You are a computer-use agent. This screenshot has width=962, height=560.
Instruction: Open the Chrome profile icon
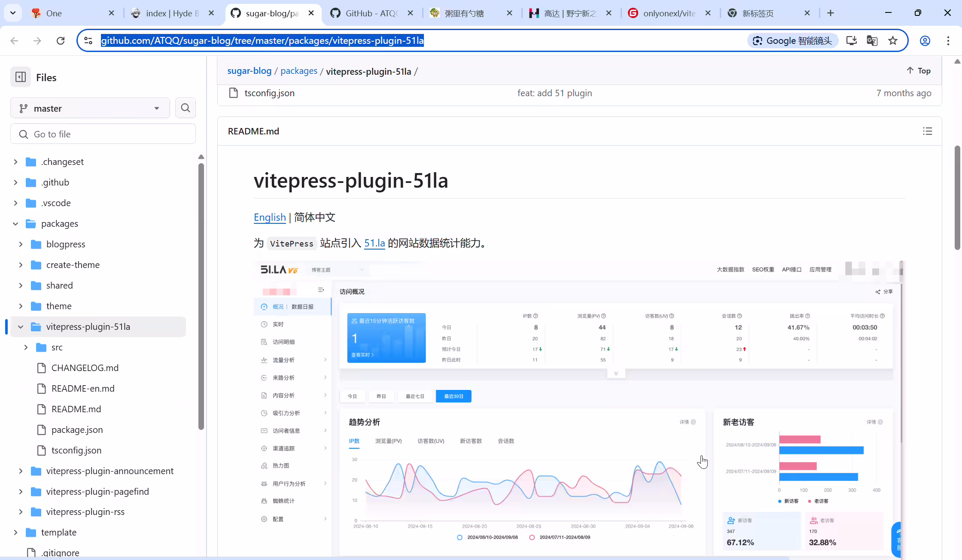click(925, 41)
